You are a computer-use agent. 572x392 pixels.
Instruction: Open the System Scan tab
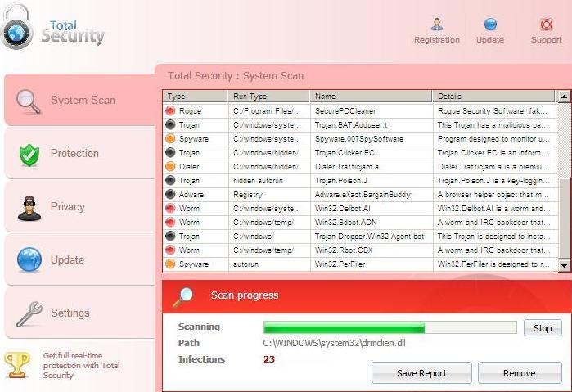(79, 100)
